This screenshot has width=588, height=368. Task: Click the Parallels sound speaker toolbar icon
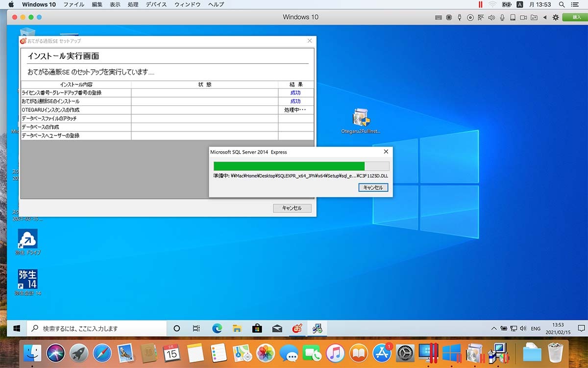click(x=491, y=17)
